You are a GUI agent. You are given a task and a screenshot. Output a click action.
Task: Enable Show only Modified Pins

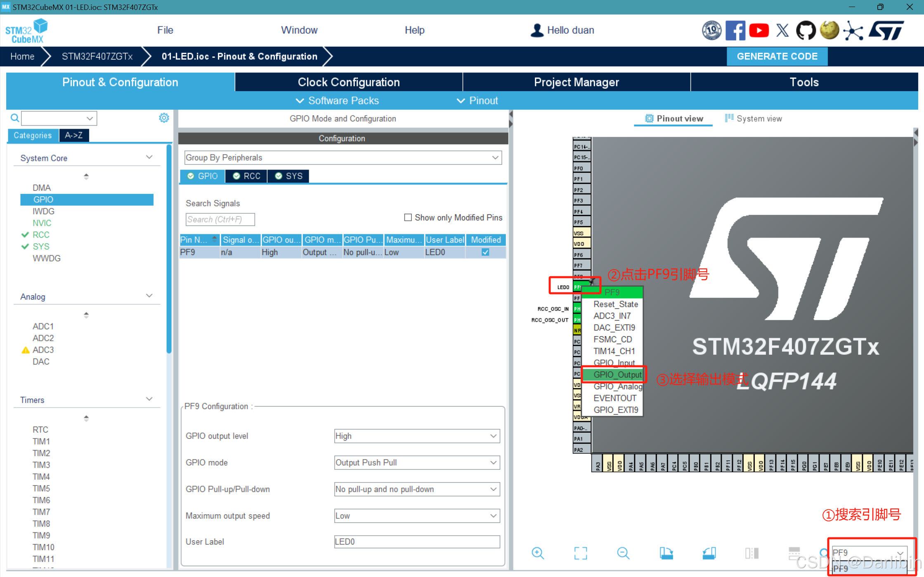tap(408, 217)
